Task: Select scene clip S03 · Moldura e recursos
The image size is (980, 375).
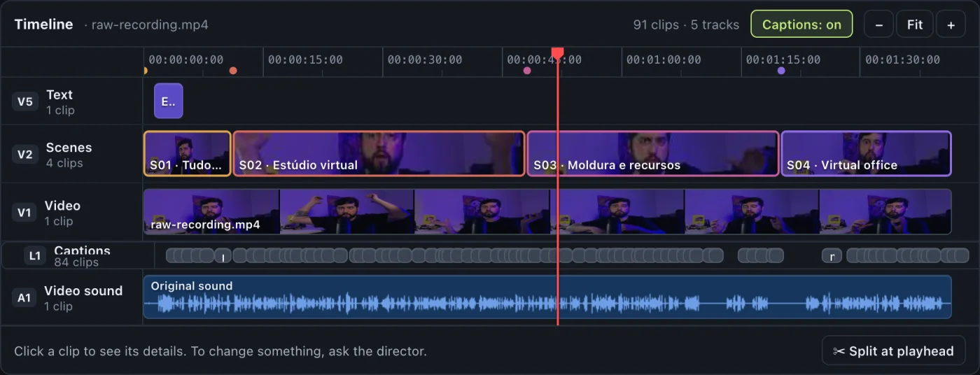Action: click(x=653, y=153)
